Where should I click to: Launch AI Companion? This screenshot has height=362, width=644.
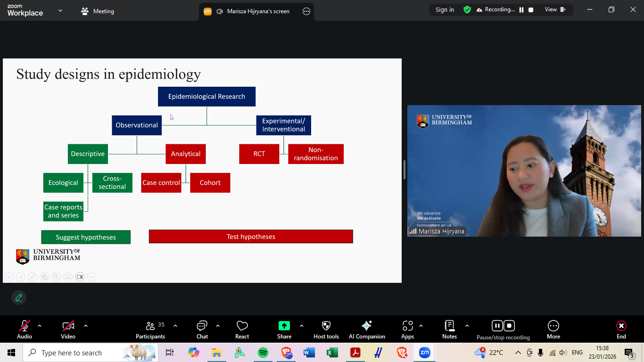pos(367,329)
